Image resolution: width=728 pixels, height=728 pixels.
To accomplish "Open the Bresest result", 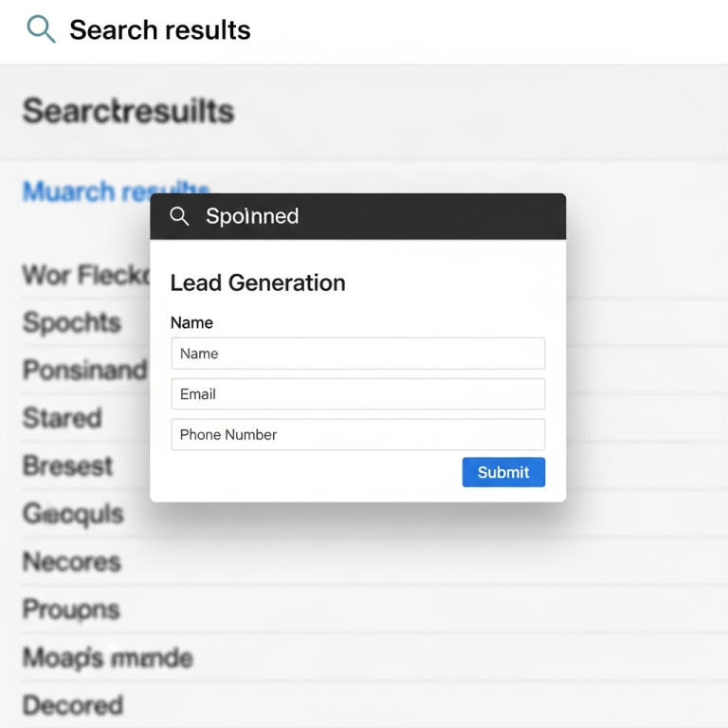I will point(68,466).
